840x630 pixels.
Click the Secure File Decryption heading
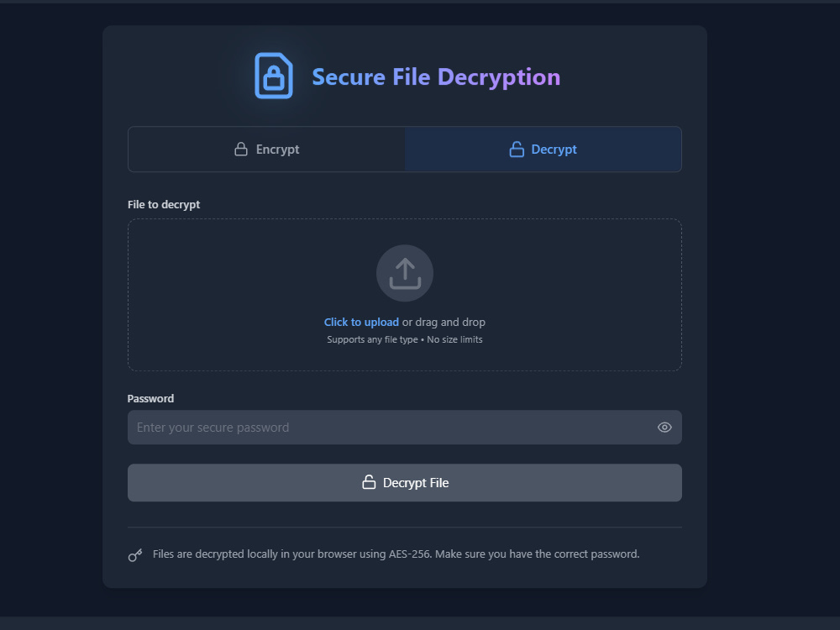[436, 77]
